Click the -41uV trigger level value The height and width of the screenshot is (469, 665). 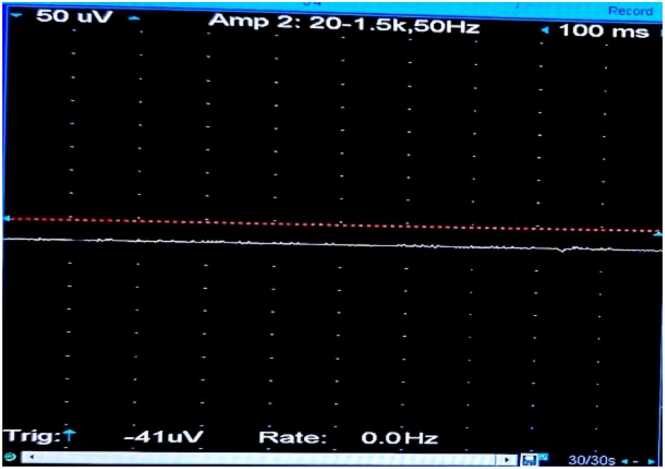164,436
